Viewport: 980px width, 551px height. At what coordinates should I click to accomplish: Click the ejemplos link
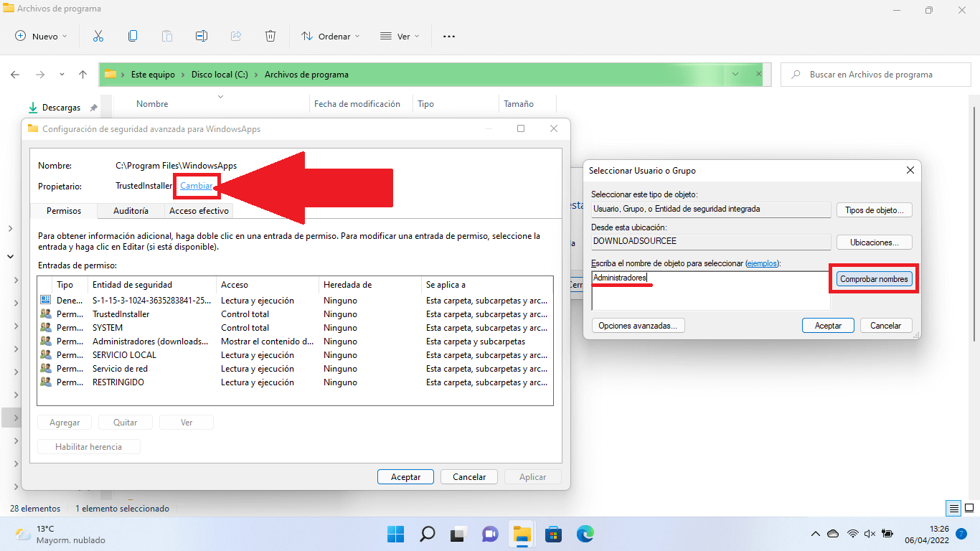click(762, 263)
